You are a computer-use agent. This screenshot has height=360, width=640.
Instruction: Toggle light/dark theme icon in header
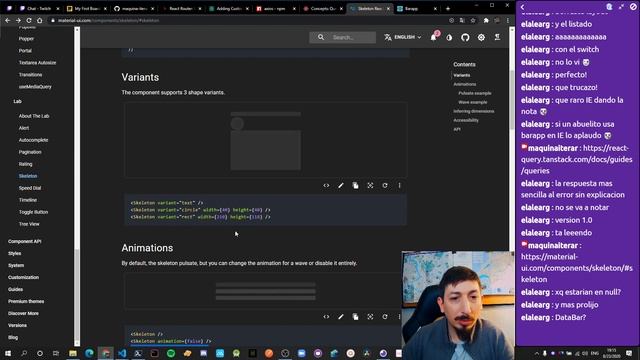point(449,38)
